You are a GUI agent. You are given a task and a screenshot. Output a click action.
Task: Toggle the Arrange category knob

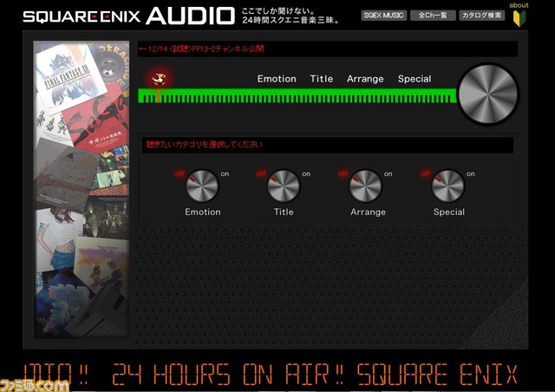[366, 186]
